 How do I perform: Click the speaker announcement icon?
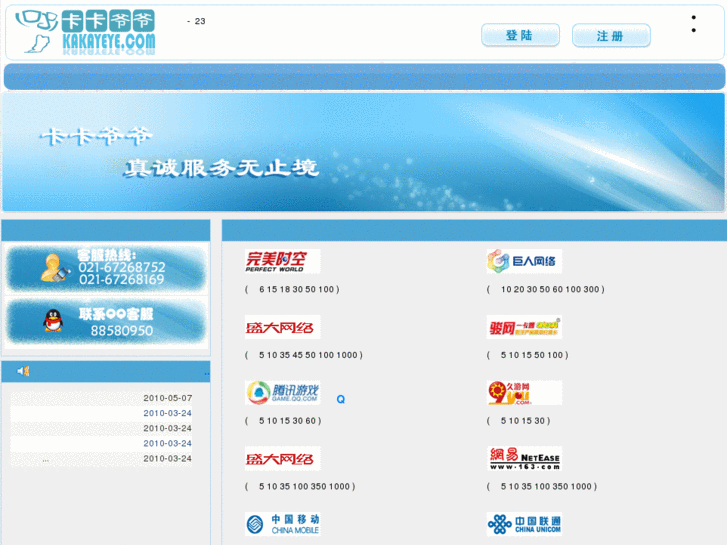coord(23,371)
